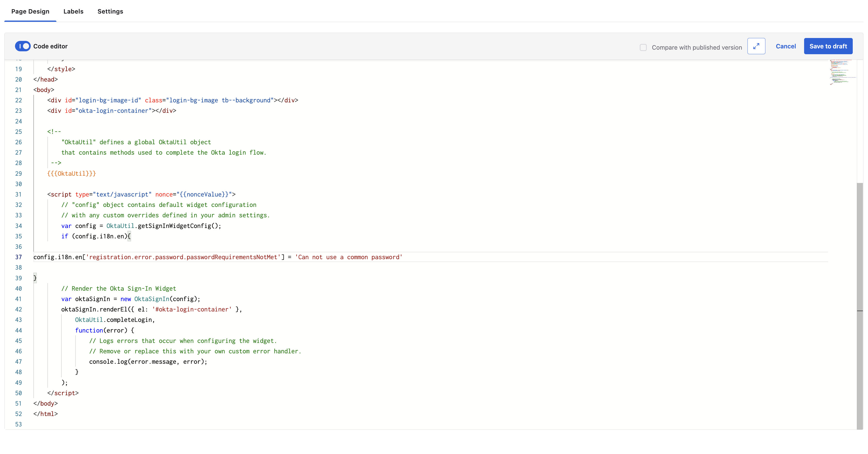Enable Compare with published version checkbox
Viewport: 868px width, 454px height.
643,47
